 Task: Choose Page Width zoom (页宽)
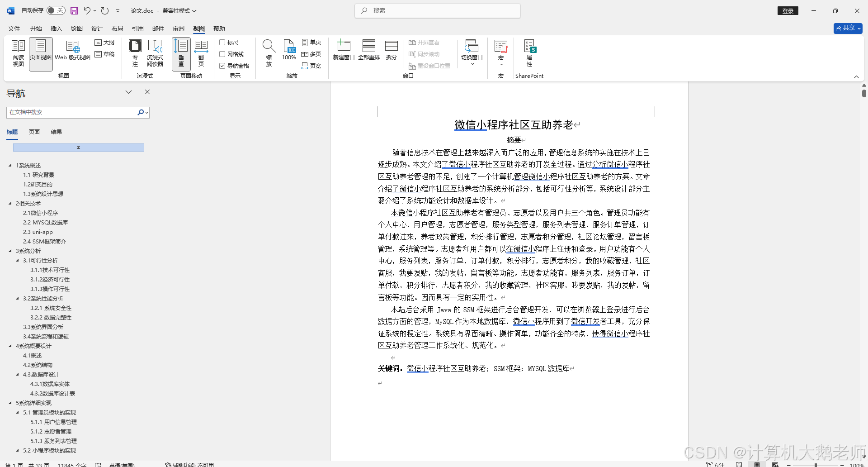click(311, 66)
